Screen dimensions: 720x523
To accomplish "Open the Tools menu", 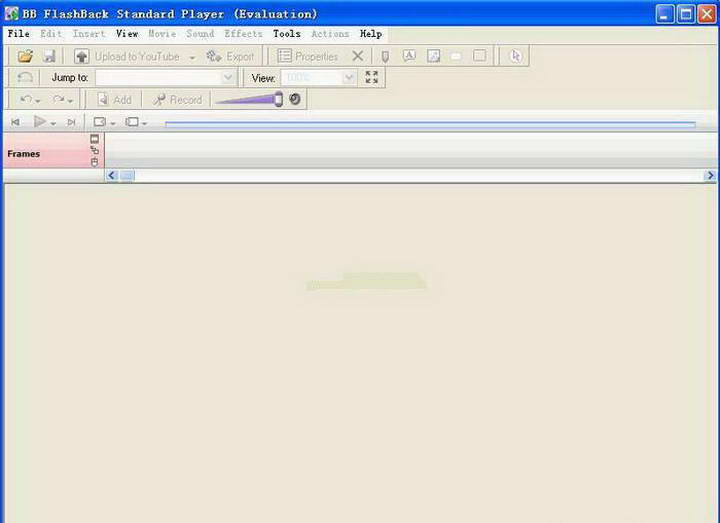I will pyautogui.click(x=287, y=34).
